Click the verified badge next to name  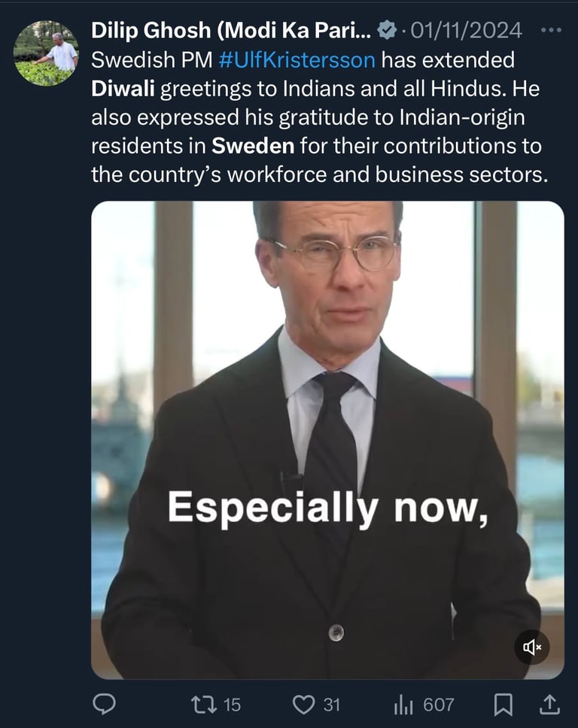(387, 30)
